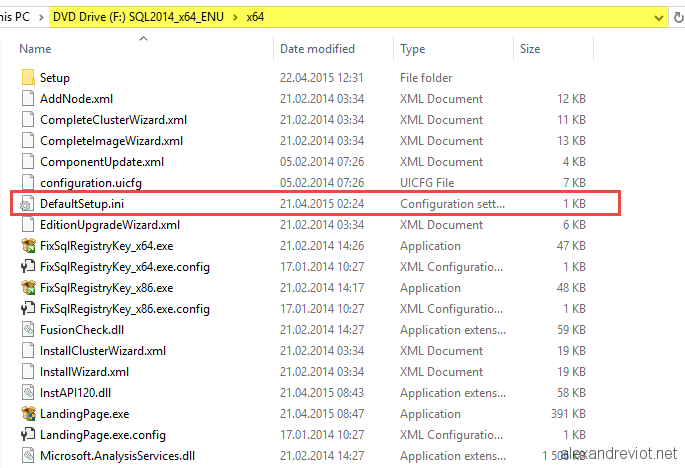This screenshot has width=685, height=468.
Task: Select the FusionCheck.dll file icon
Action: (28, 329)
